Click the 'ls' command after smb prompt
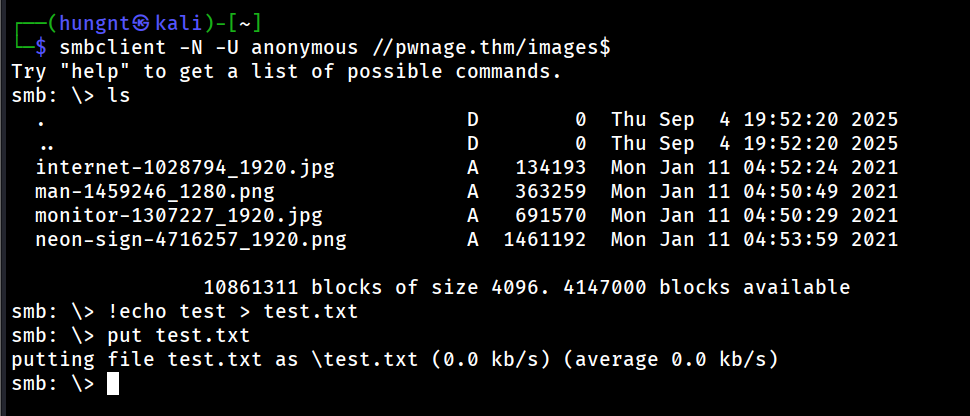This screenshot has height=416, width=970. 118,96
